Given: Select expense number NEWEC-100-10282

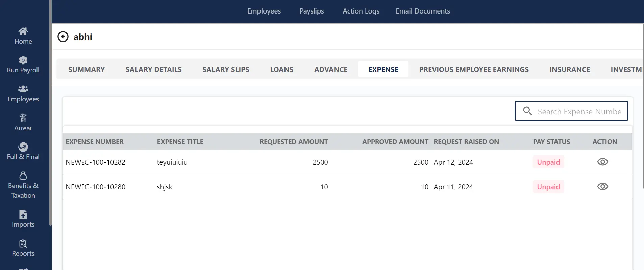Looking at the screenshot, I should tap(95, 162).
